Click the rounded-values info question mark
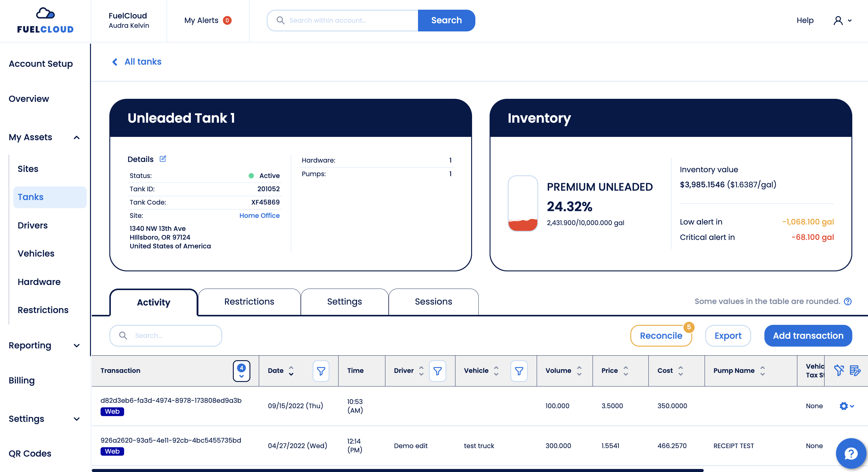The width and height of the screenshot is (868, 472). tap(849, 301)
